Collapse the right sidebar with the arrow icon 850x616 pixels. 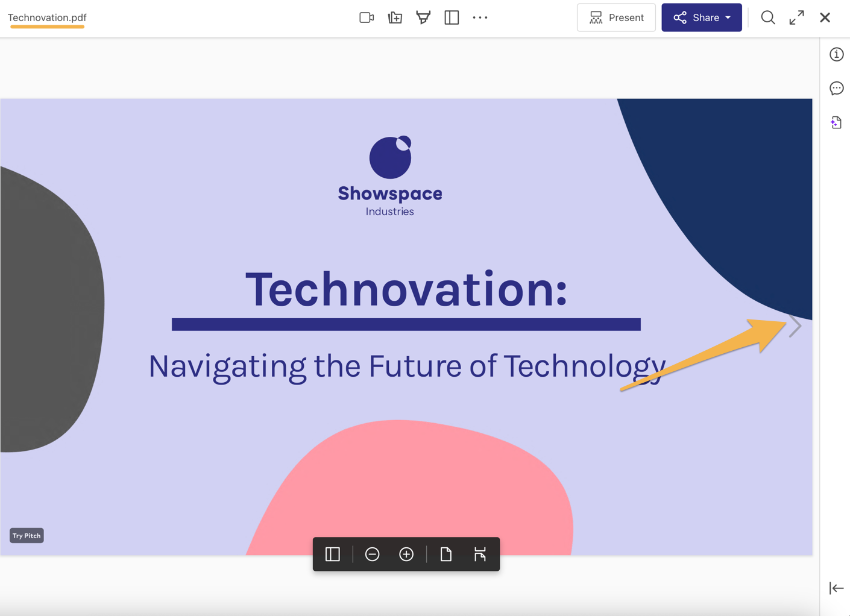point(836,588)
